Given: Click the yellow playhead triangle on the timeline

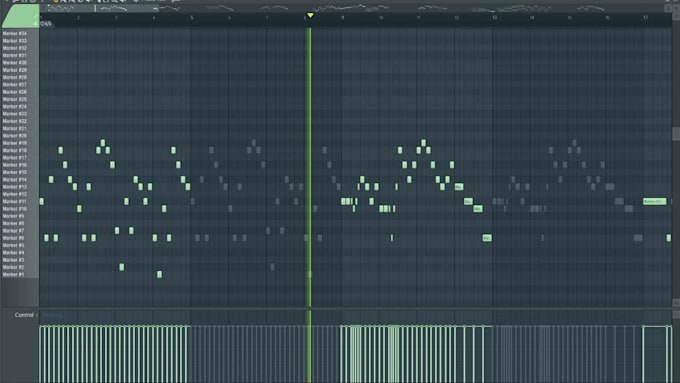Looking at the screenshot, I should tap(310, 16).
